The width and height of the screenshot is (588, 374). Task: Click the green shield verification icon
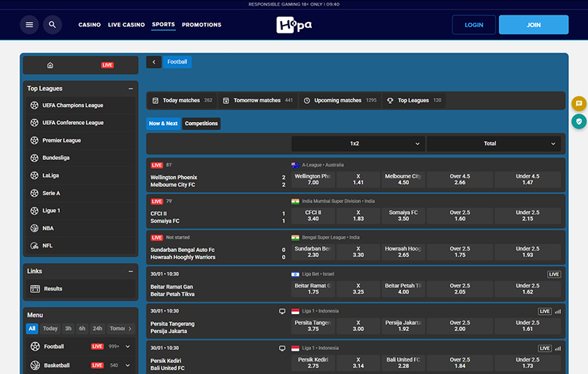click(x=579, y=121)
